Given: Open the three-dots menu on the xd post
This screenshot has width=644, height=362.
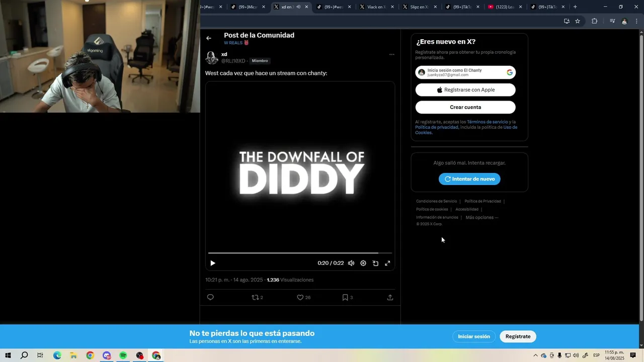Looking at the screenshot, I should point(391,54).
